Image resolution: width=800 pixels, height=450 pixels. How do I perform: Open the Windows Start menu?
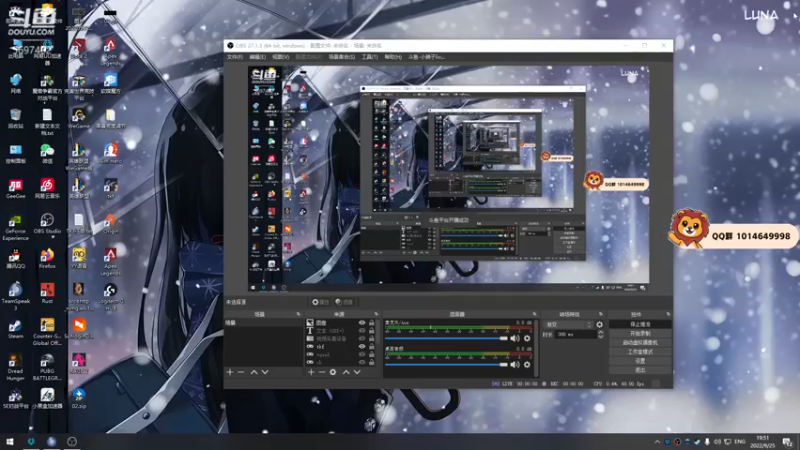pyautogui.click(x=10, y=441)
